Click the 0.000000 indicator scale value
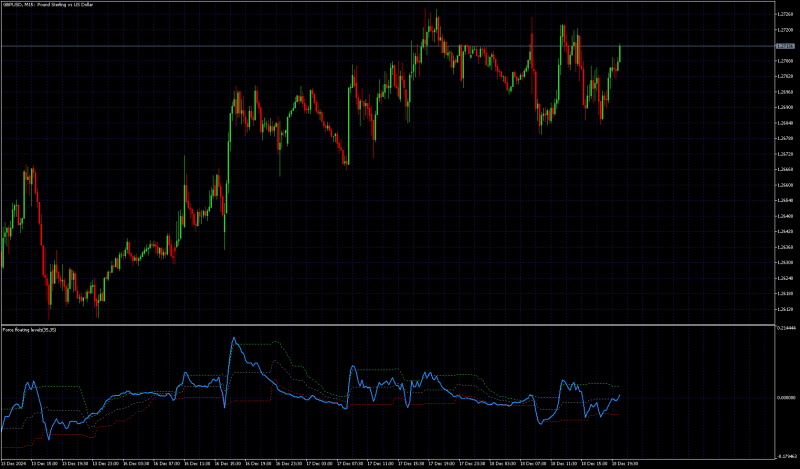 pos(785,398)
